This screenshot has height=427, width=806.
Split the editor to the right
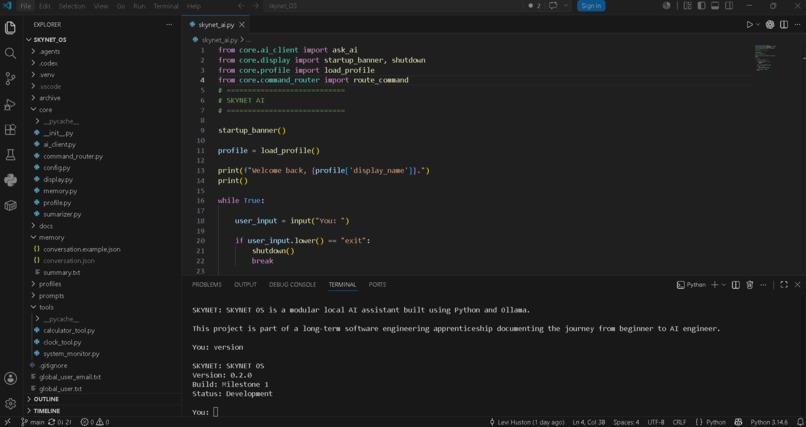tap(784, 25)
